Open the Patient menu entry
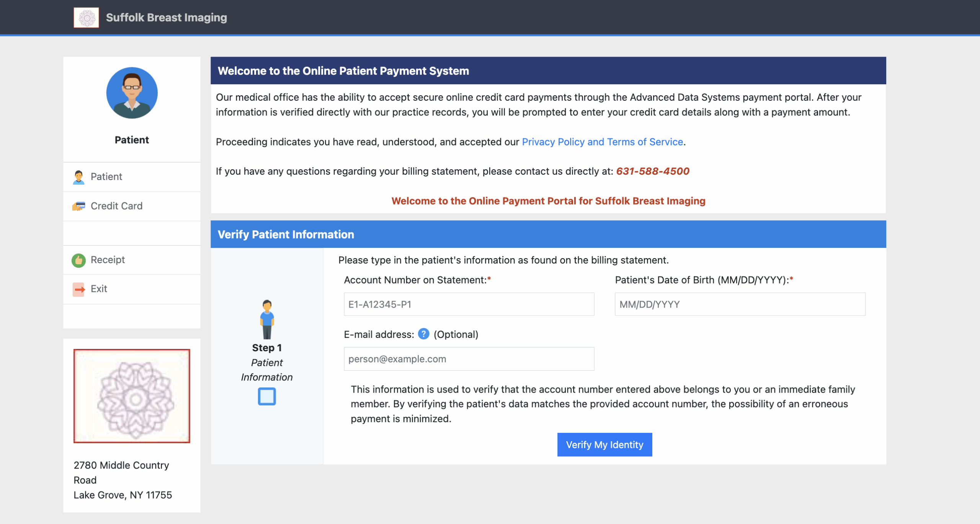Screen dimensions: 980x524 [x=106, y=177]
